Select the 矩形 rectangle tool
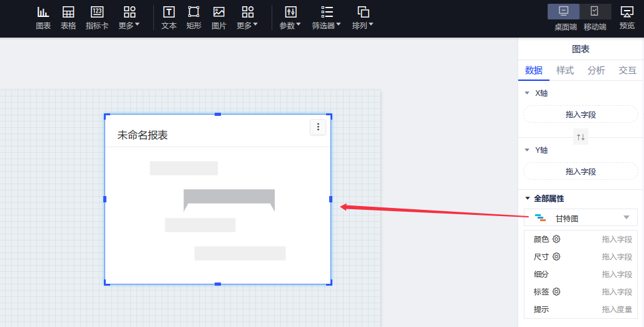This screenshot has width=644, height=327. click(x=194, y=18)
